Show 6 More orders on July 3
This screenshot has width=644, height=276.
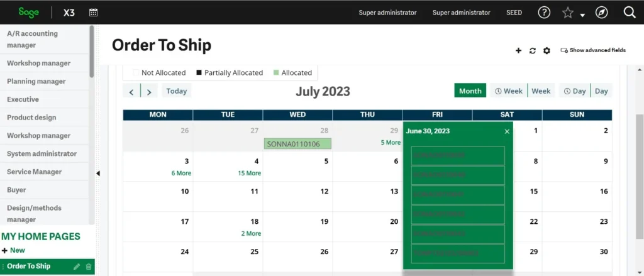click(181, 174)
